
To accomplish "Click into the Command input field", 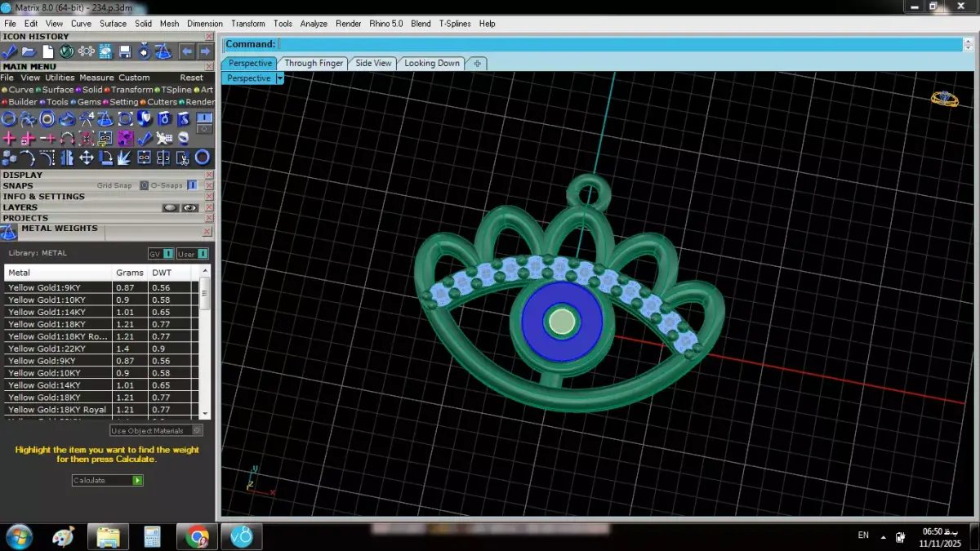I will click(x=619, y=44).
